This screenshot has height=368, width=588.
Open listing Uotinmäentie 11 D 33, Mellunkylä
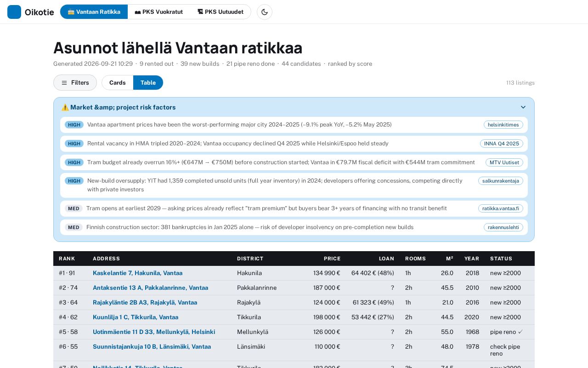coord(154,332)
